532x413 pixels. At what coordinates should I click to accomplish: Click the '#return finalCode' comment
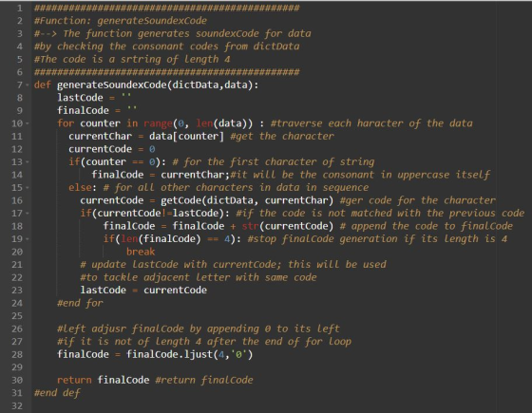[204, 381]
